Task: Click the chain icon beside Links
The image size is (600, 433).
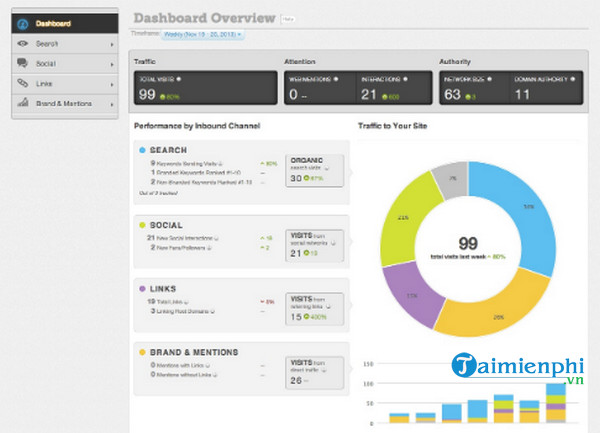Action: click(x=23, y=83)
